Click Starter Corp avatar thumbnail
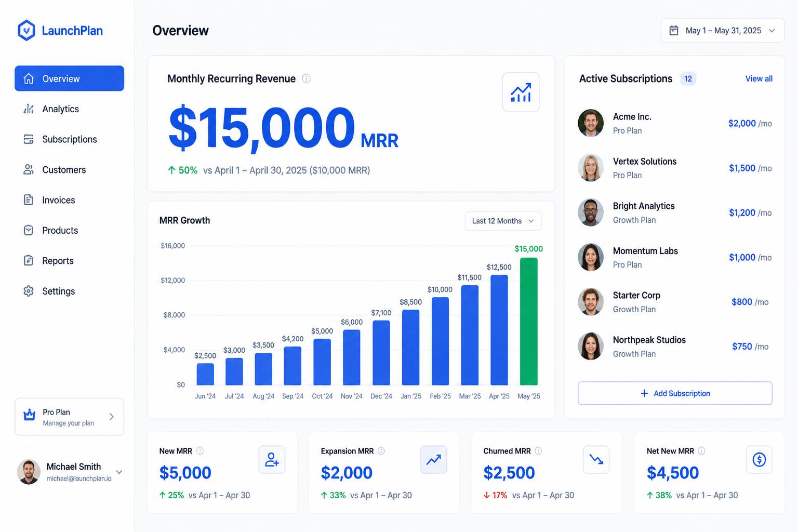The height and width of the screenshot is (532, 798). point(591,302)
